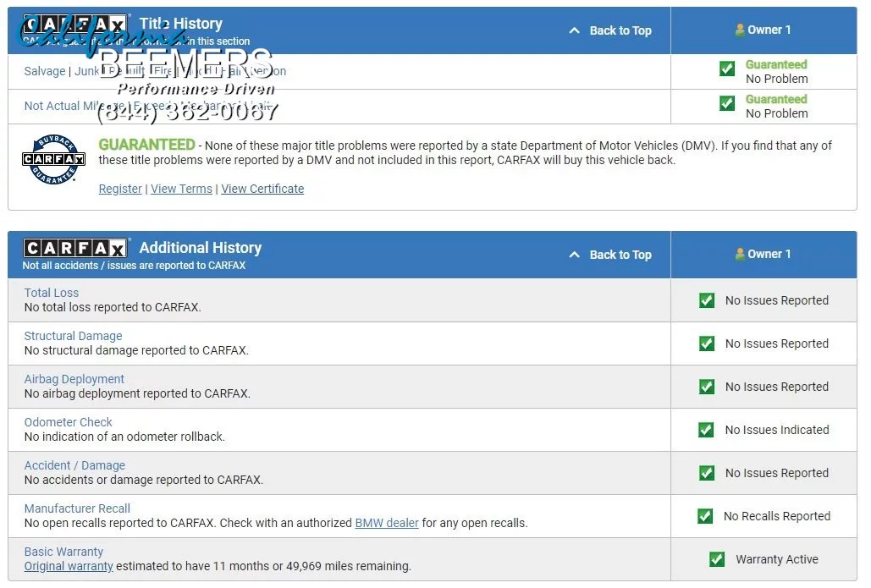Click the CARFAX logo in Additional History header
The width and height of the screenshot is (871, 588).
[75, 248]
